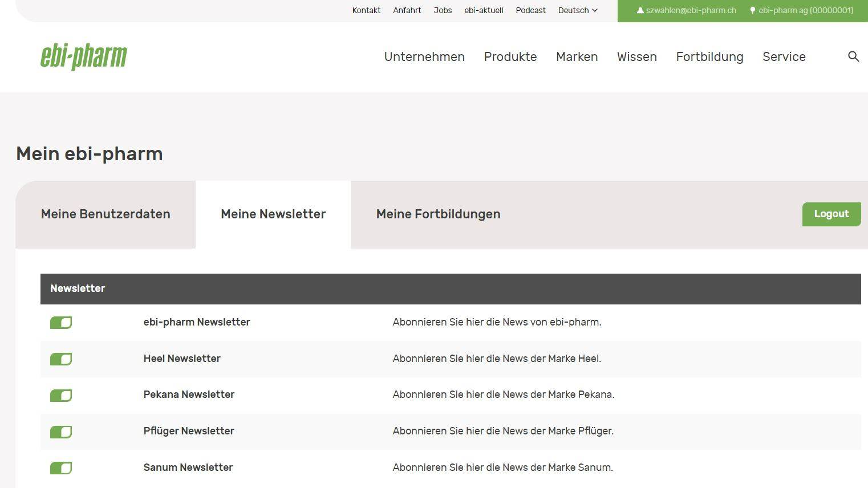
Task: Click 'Abonnieren Sie hier die News von ebi-pharm.'
Action: (x=497, y=322)
